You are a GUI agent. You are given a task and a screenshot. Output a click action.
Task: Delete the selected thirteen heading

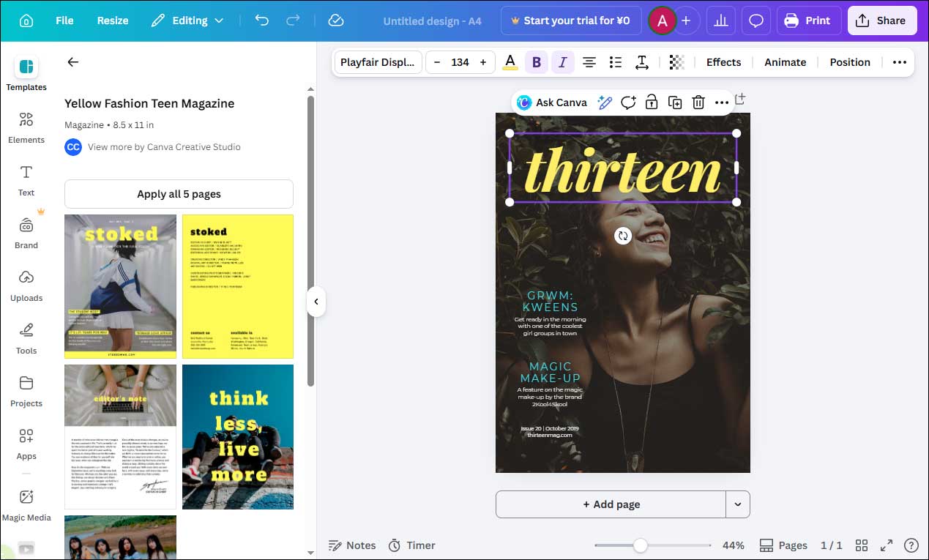(698, 102)
